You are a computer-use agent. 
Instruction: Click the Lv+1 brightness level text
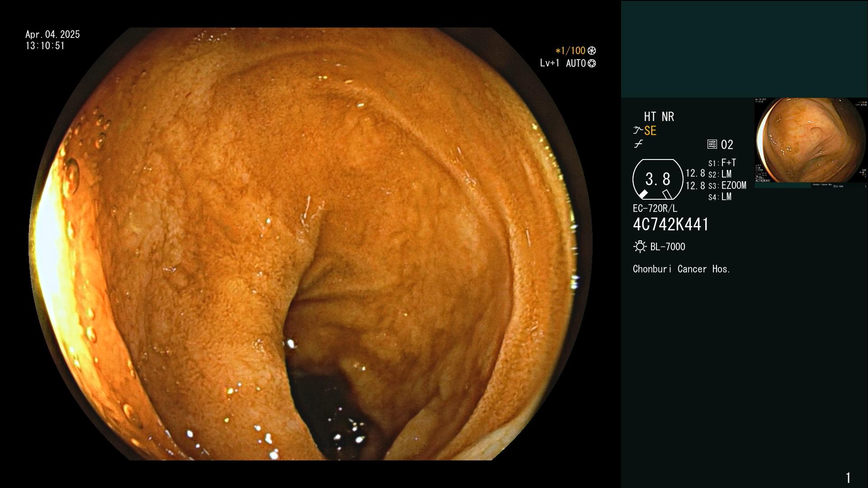point(550,63)
